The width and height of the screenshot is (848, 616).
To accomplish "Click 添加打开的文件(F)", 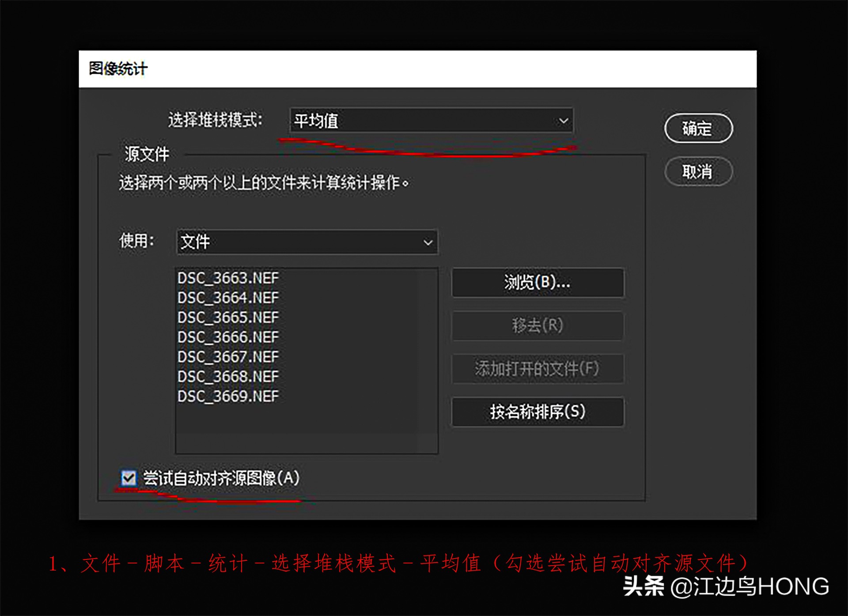I will tap(537, 369).
